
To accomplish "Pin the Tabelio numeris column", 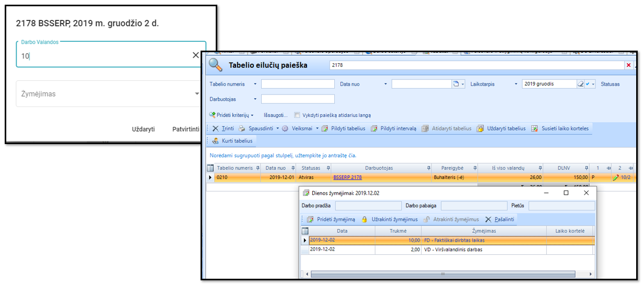I will [x=257, y=168].
